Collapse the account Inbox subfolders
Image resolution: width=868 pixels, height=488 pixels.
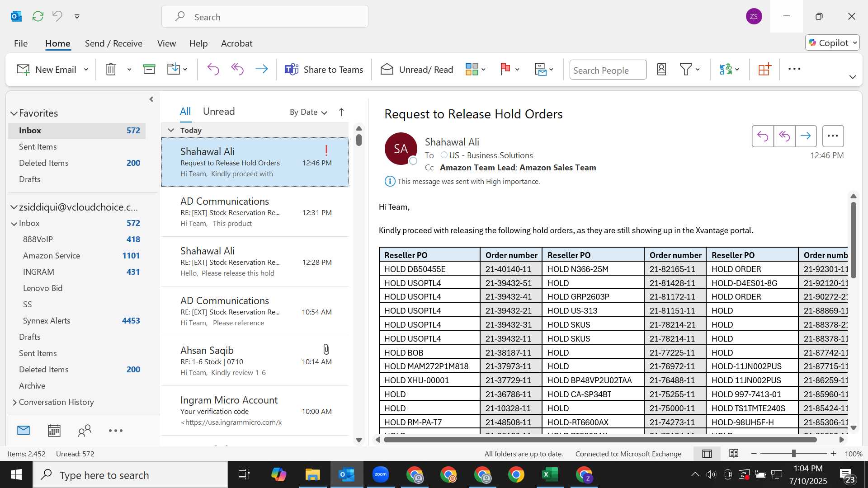point(14,224)
